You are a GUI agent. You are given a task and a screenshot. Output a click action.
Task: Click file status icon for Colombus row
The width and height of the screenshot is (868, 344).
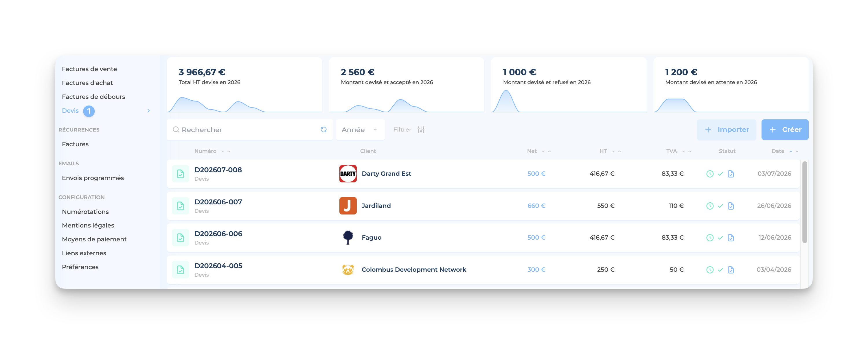pos(731,270)
